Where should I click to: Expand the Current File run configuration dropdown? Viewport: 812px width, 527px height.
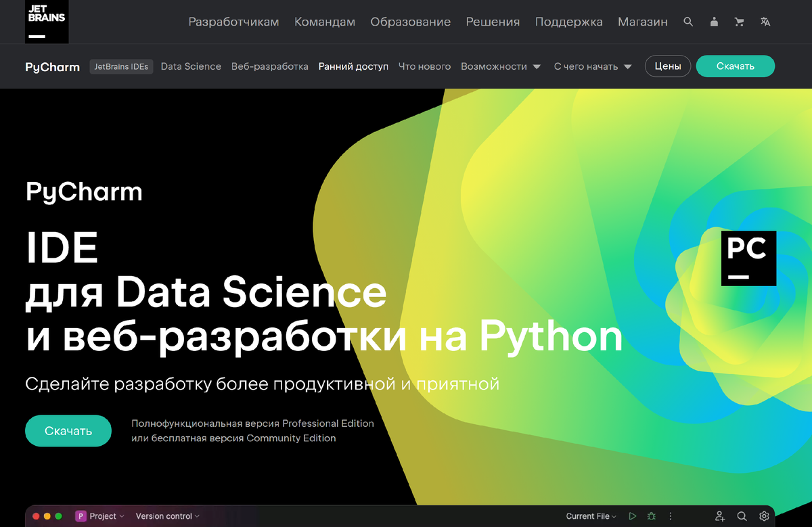pos(591,515)
